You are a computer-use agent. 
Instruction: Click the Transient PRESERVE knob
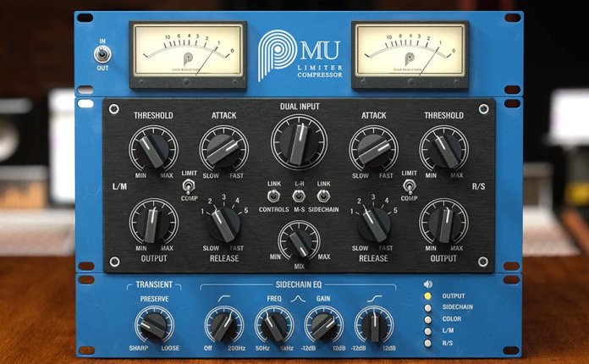tap(154, 325)
